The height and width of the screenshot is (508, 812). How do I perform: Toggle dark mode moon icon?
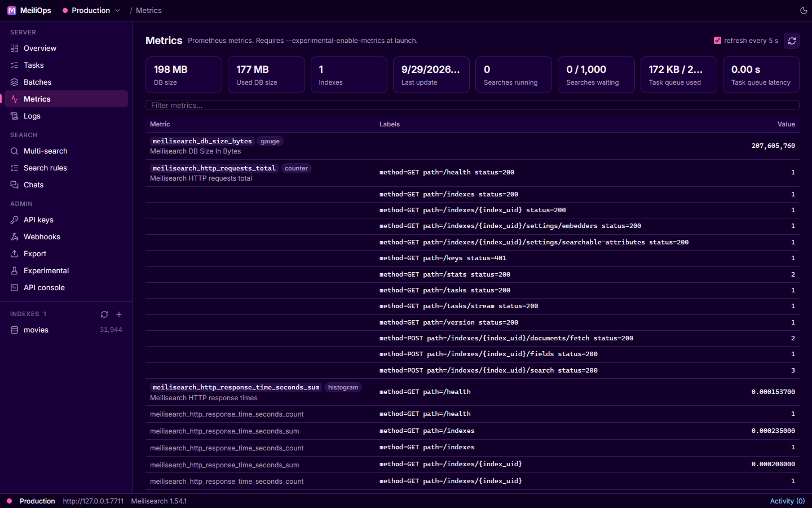click(x=804, y=11)
